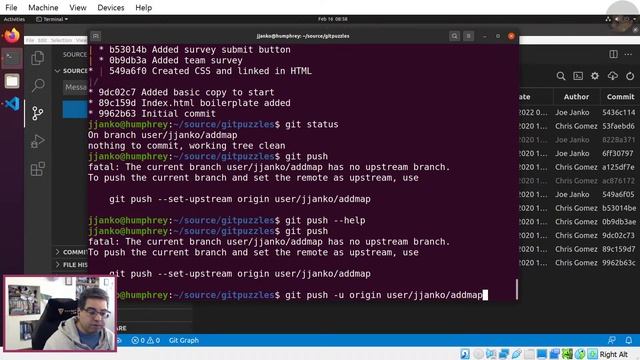Click the webcam video thumbnail

[60, 313]
